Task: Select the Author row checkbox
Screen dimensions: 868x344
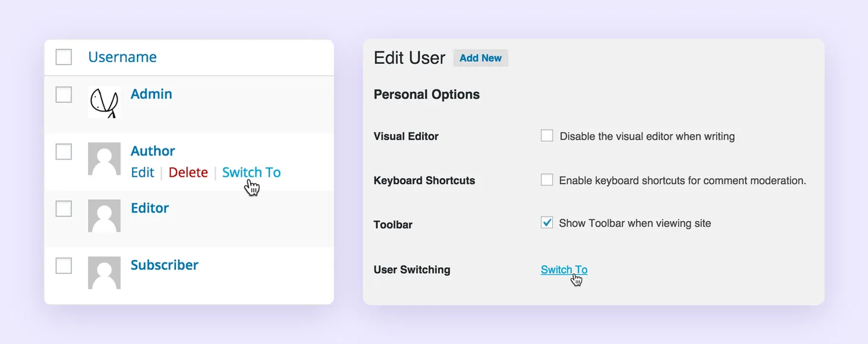Action: [64, 151]
